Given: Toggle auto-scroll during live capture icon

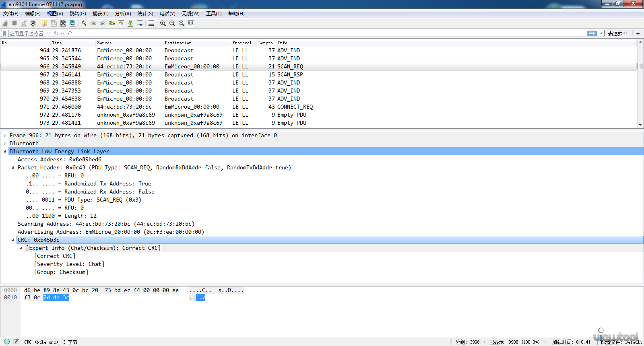Looking at the screenshot, I should [140, 23].
